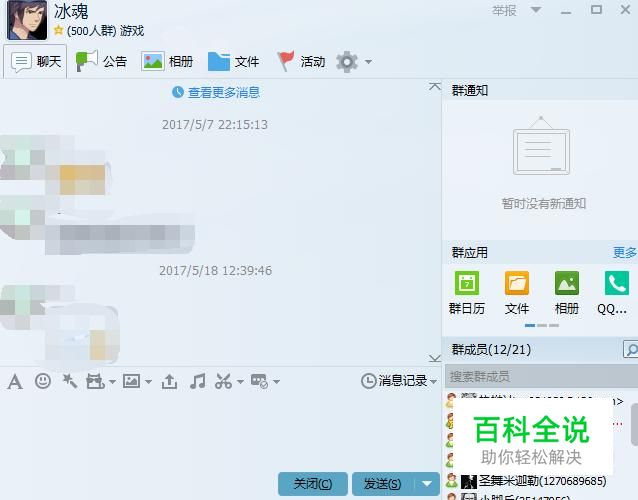Open the 活动 tab
638x500 pixels.
coord(301,61)
